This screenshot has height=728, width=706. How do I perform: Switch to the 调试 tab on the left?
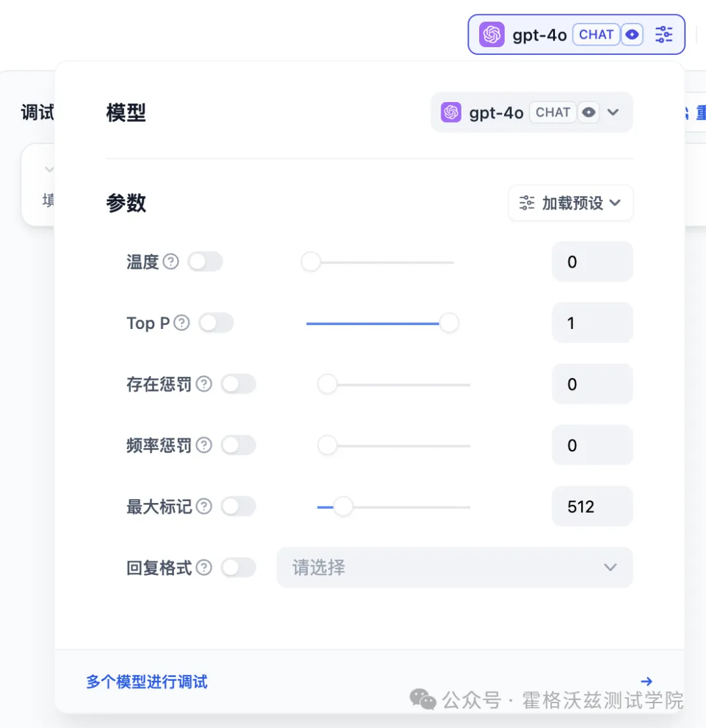point(36,113)
